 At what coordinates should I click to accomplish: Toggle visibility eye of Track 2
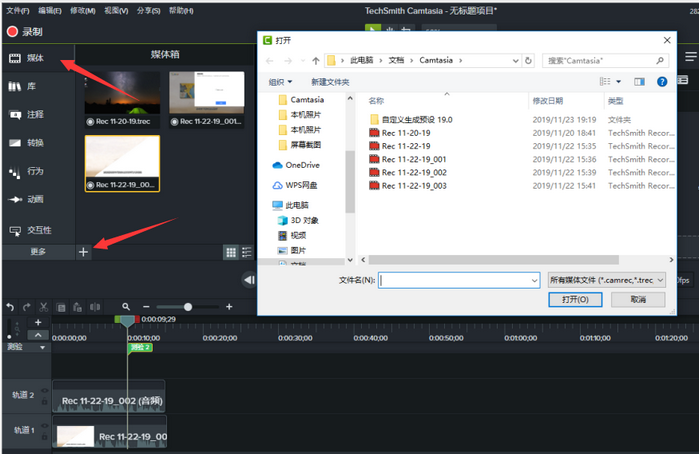[x=45, y=391]
